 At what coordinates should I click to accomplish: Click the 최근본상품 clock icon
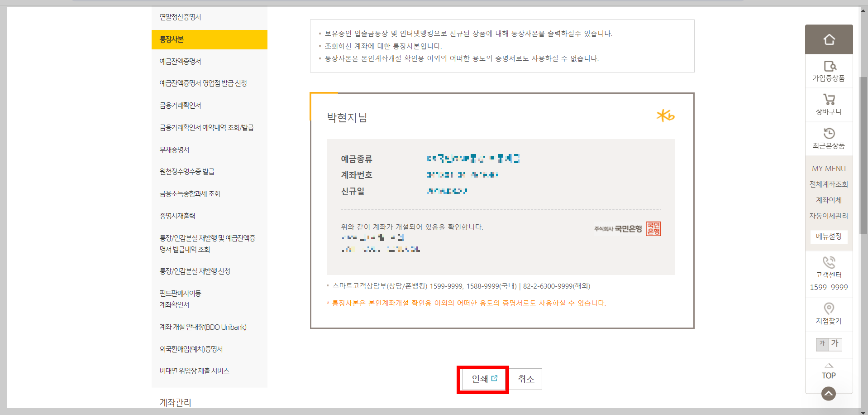[829, 133]
